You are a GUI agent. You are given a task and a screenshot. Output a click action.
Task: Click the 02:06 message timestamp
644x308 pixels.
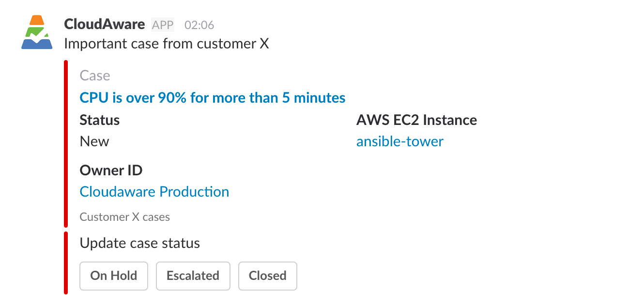[199, 25]
